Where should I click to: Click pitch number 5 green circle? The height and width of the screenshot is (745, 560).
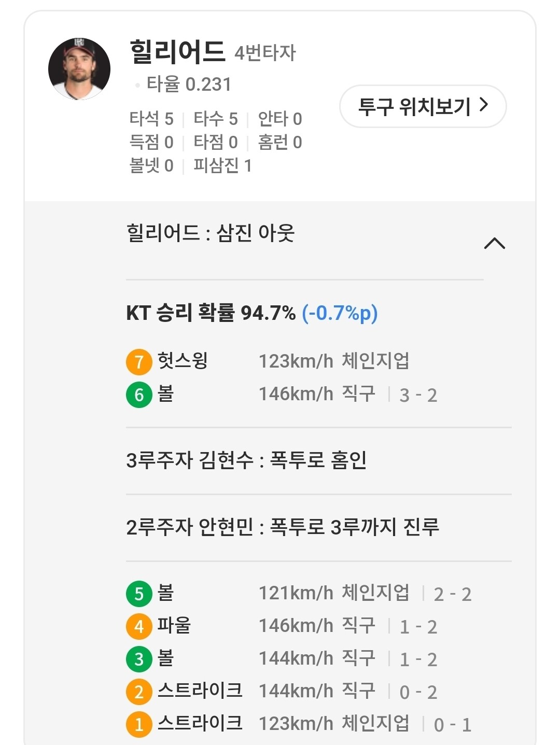point(139,594)
